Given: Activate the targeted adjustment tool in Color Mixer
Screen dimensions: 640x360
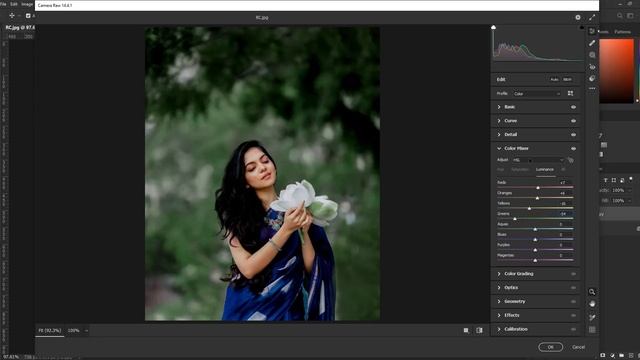Looking at the screenshot, I should pos(570,160).
